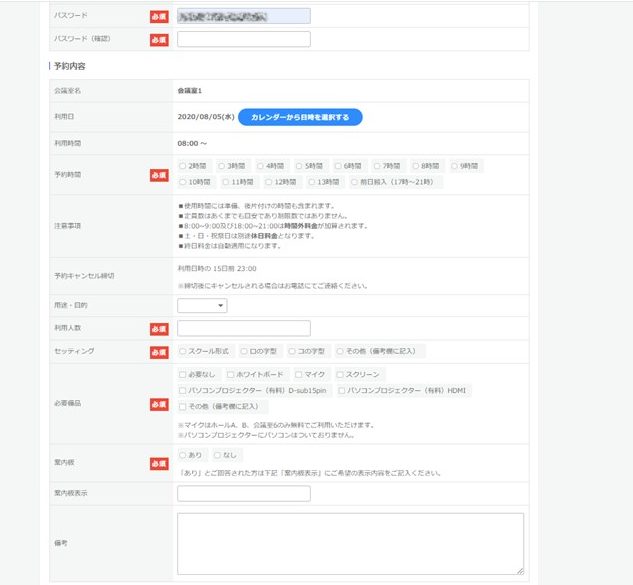
Task: Click the 08:00 ~ usage time text
Action: (x=192, y=143)
